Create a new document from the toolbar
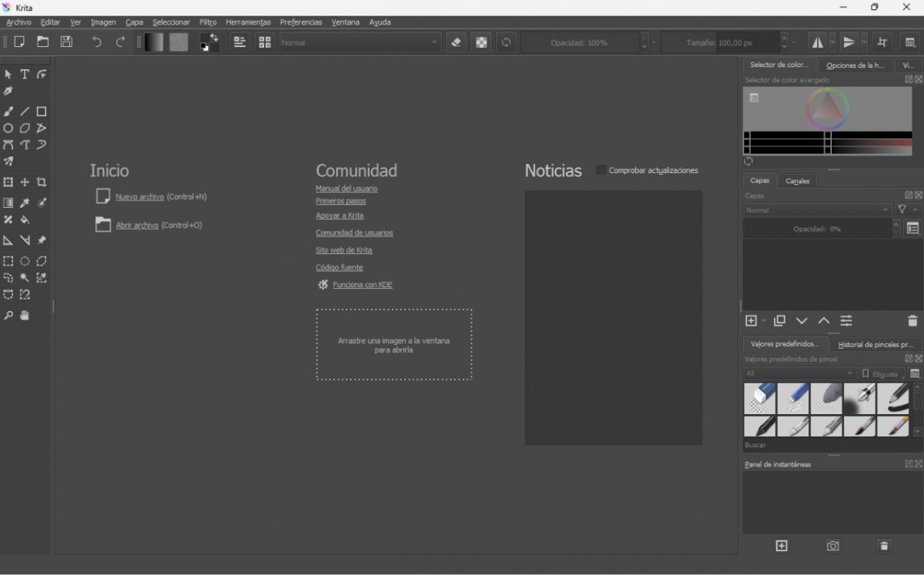The height and width of the screenshot is (575, 924). (x=19, y=42)
